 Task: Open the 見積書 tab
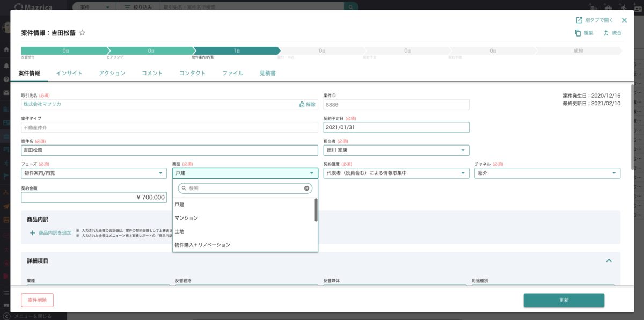pyautogui.click(x=267, y=74)
